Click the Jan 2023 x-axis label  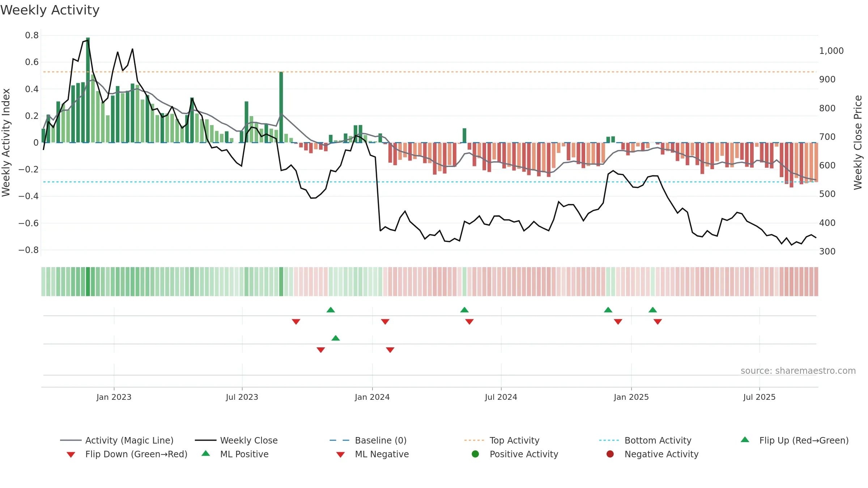click(x=114, y=397)
